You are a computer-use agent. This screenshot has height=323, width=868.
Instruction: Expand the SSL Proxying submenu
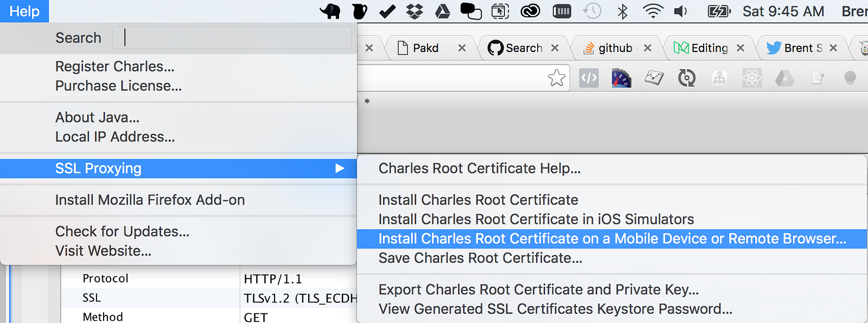(x=178, y=169)
